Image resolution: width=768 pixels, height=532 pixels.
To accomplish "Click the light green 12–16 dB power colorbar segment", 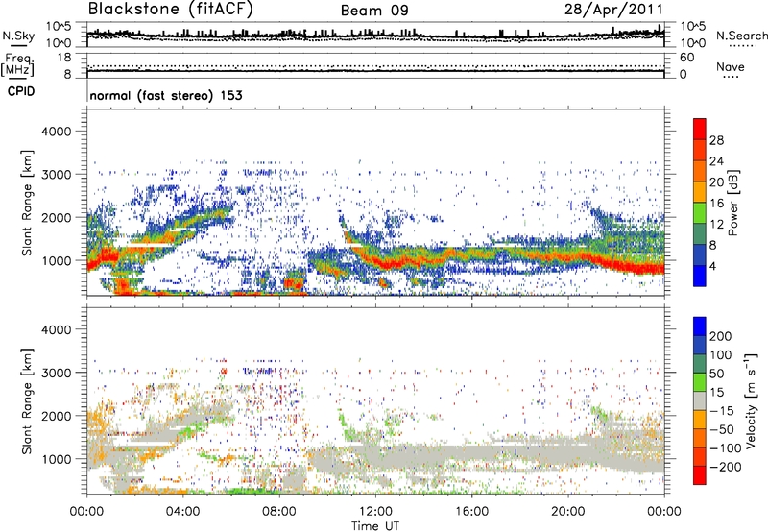I will 700,213.
